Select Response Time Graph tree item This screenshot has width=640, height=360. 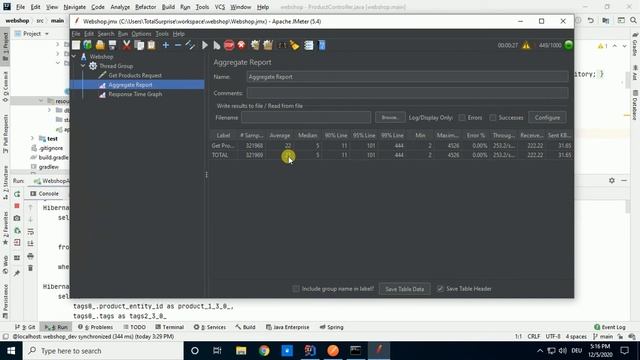pos(135,94)
